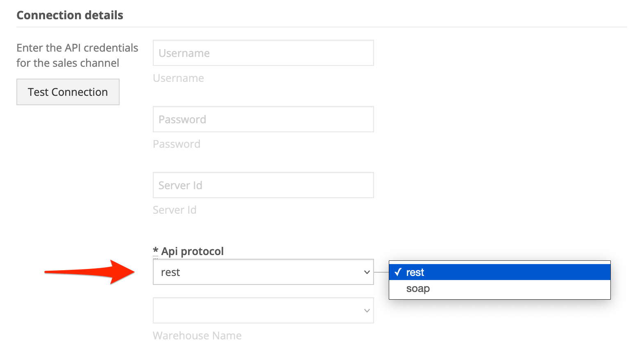Focus the Server Id input field
Screen dimensions: 644x357
point(263,185)
